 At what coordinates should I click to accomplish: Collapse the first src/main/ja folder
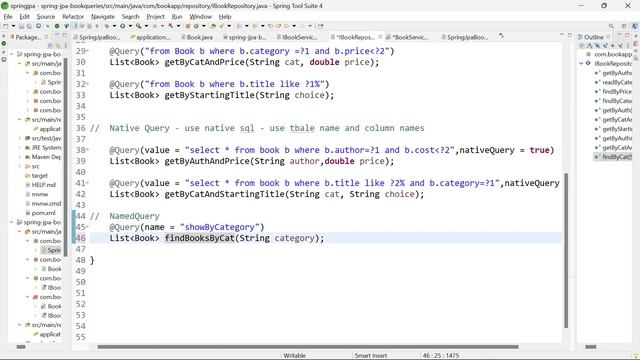[x=20, y=63]
